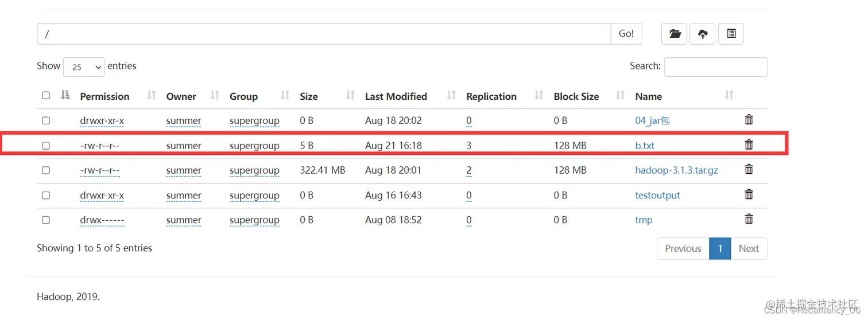The height and width of the screenshot is (320, 868).
Task: Click the upload files cloud icon
Action: click(703, 34)
